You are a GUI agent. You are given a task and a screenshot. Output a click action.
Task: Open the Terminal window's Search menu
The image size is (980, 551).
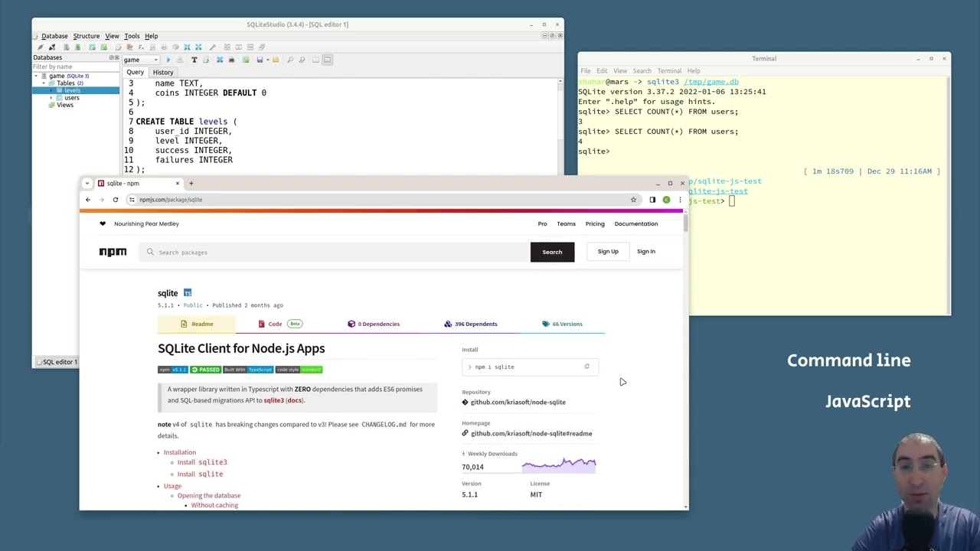point(642,71)
